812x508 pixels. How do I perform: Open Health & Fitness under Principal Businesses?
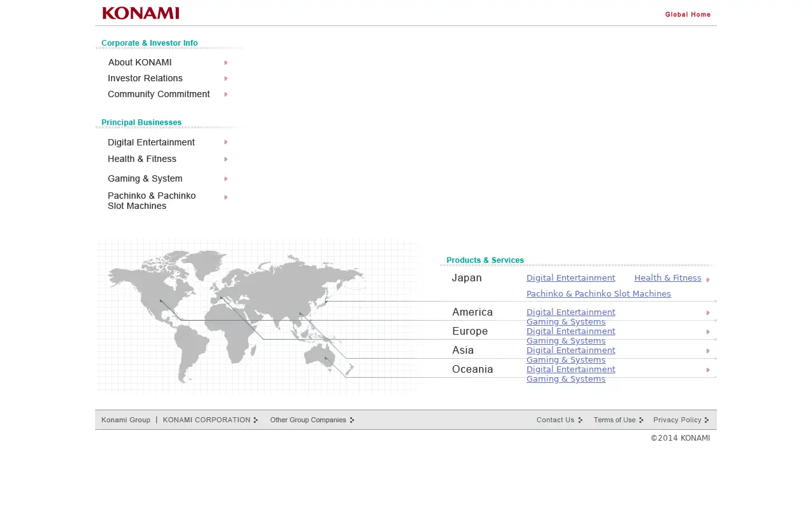pyautogui.click(x=142, y=159)
